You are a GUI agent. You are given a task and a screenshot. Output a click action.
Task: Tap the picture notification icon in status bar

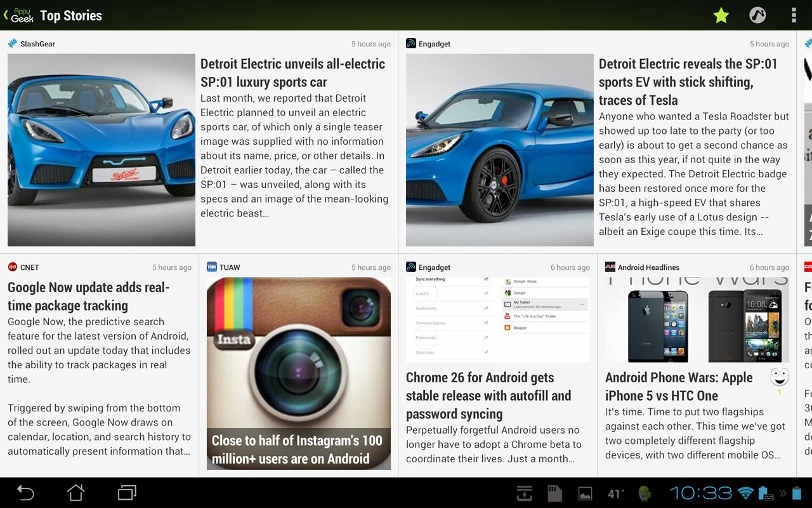(x=585, y=493)
